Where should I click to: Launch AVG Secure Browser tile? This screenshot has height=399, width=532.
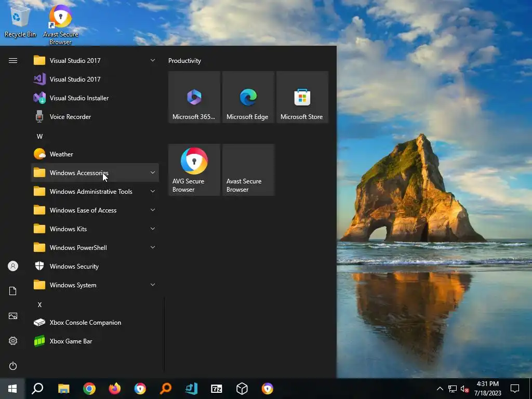[194, 170]
